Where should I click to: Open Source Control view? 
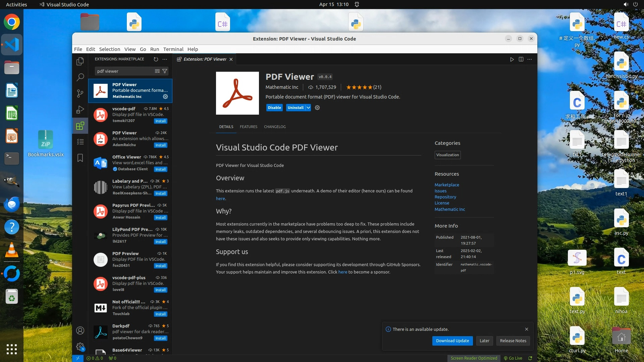80,94
